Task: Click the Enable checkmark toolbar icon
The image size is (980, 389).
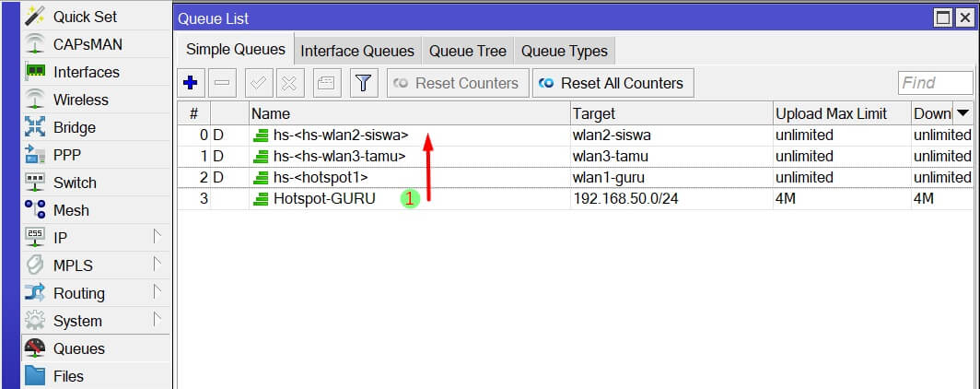Action: [x=259, y=83]
